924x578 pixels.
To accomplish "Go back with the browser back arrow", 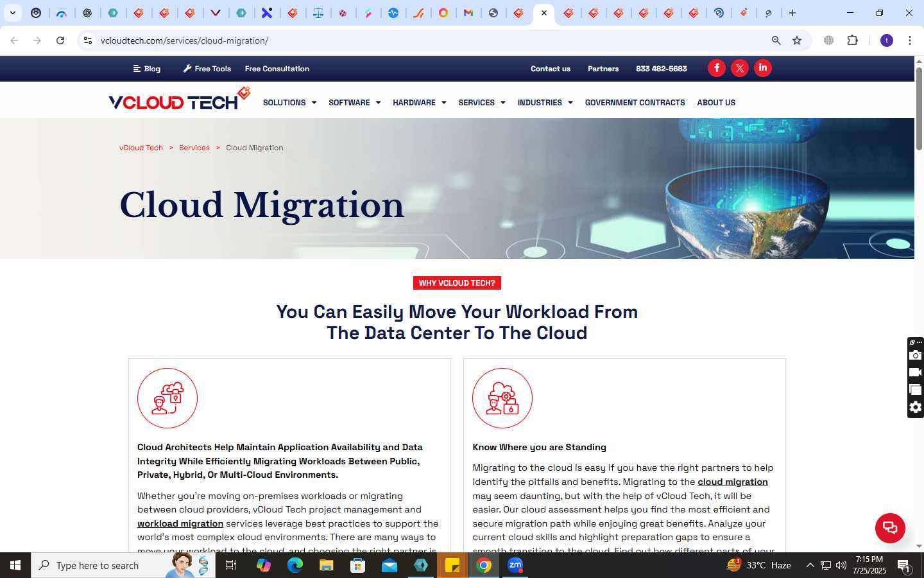I will coord(14,40).
